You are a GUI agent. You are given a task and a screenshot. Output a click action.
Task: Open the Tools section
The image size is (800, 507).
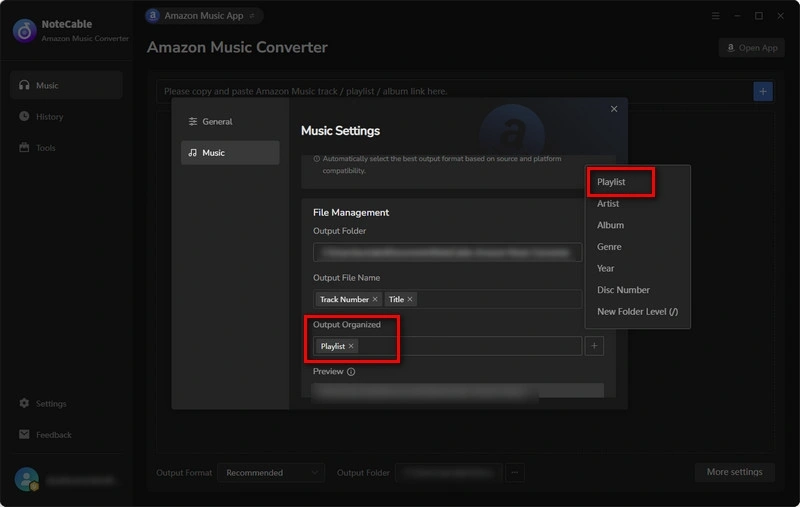(x=66, y=147)
